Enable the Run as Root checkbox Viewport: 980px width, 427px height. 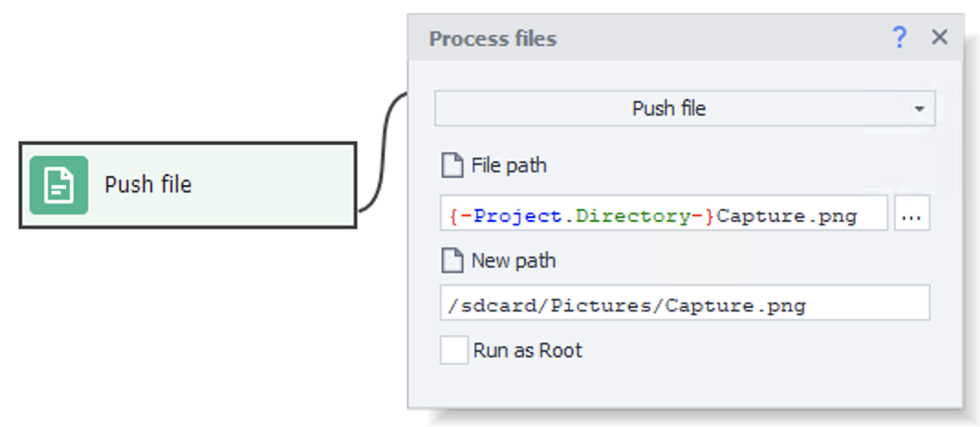pyautogui.click(x=453, y=351)
